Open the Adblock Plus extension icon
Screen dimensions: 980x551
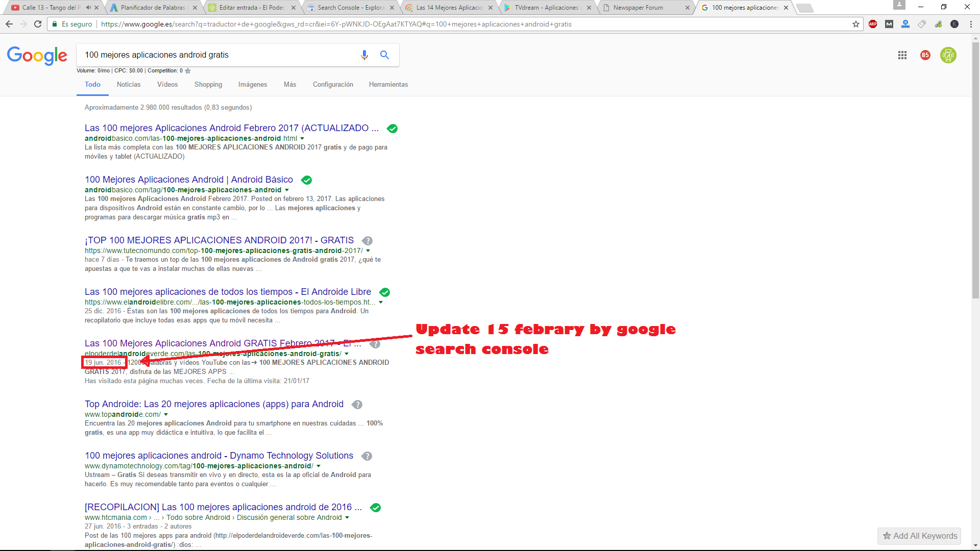point(873,24)
